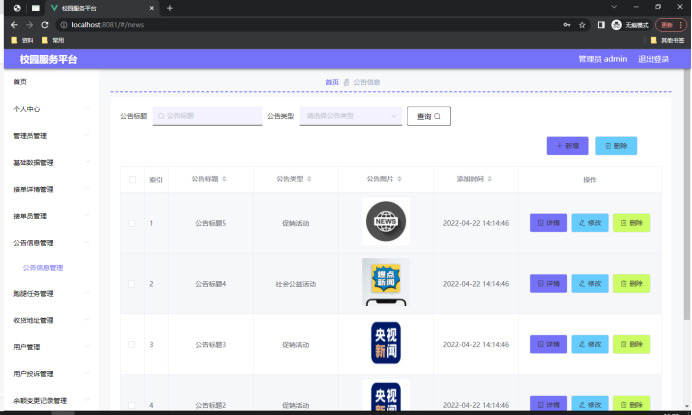
Task: Click 退出登录 to log out
Action: (654, 59)
